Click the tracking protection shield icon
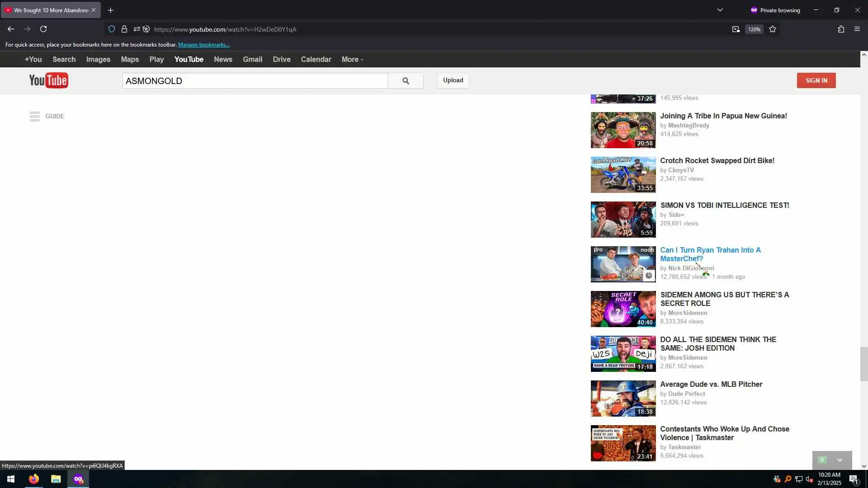Screen dimensions: 868x488 (x=112, y=29)
